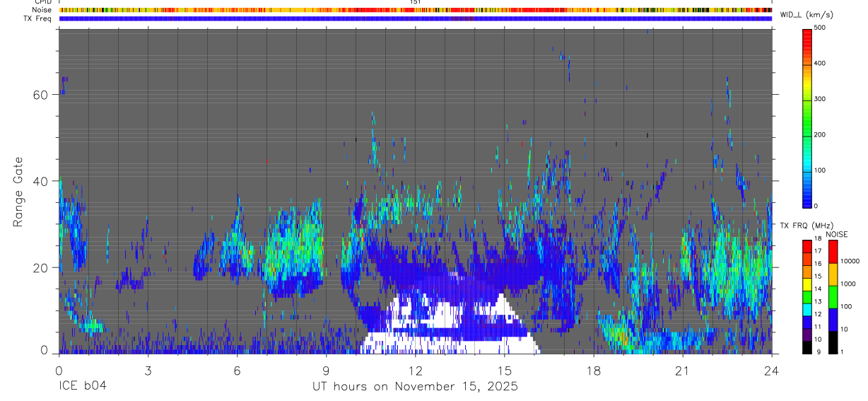Click the '500' spectral width tick label
Viewport: 868px width, 401px height.
(821, 28)
